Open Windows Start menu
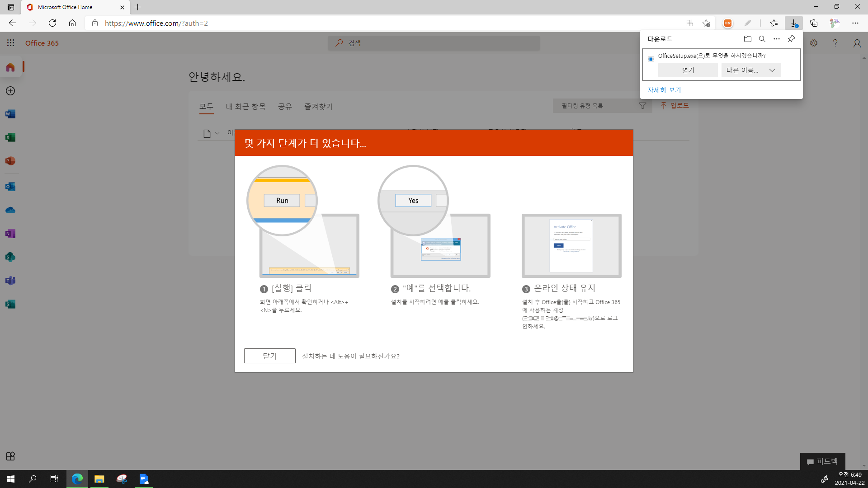This screenshot has width=868, height=488. (11, 479)
